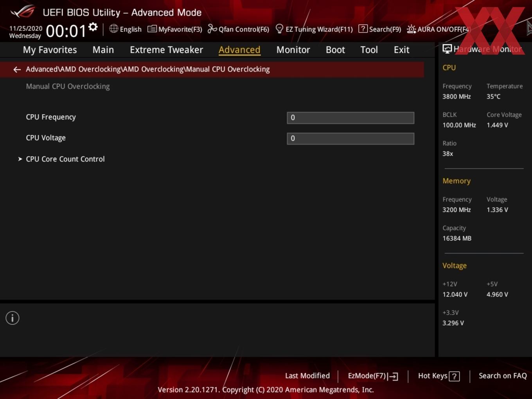Click the Memory section heading
This screenshot has height=399, width=532.
pos(457,181)
